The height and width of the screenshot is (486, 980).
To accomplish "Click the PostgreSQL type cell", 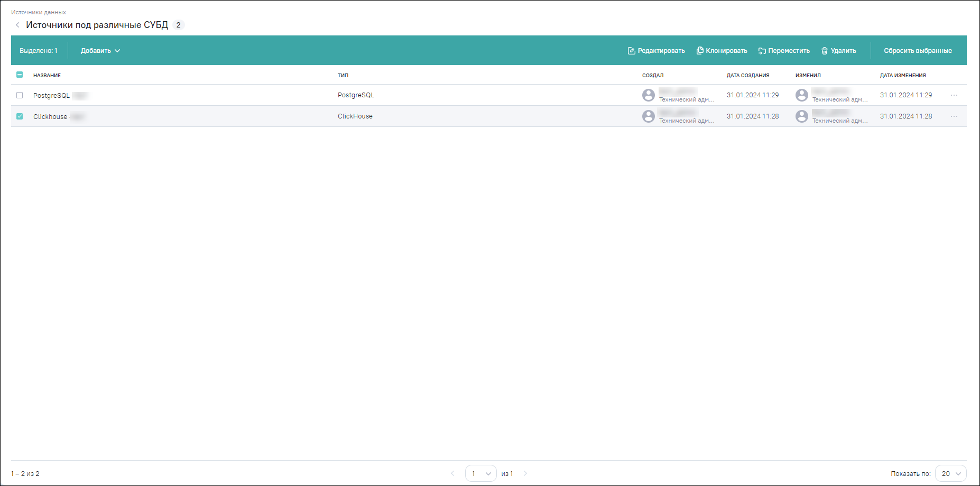I will 356,95.
